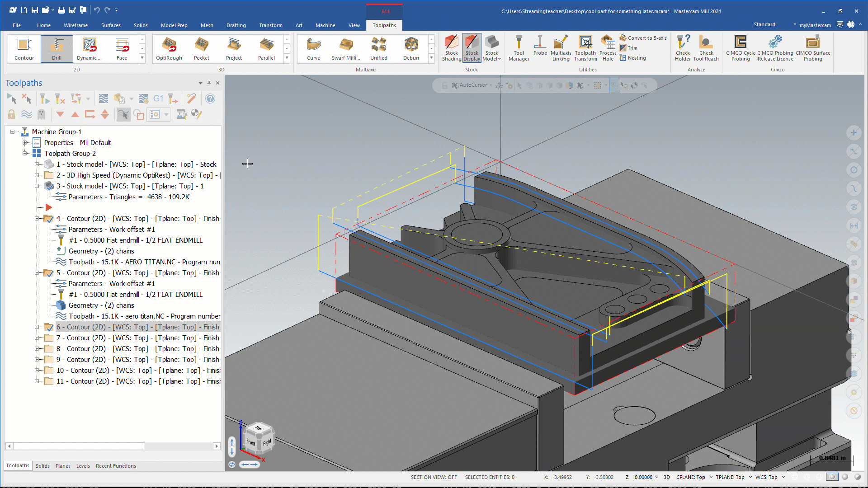Image resolution: width=868 pixels, height=488 pixels.
Task: Toggle the selected folder on operation 6
Action: 48,327
